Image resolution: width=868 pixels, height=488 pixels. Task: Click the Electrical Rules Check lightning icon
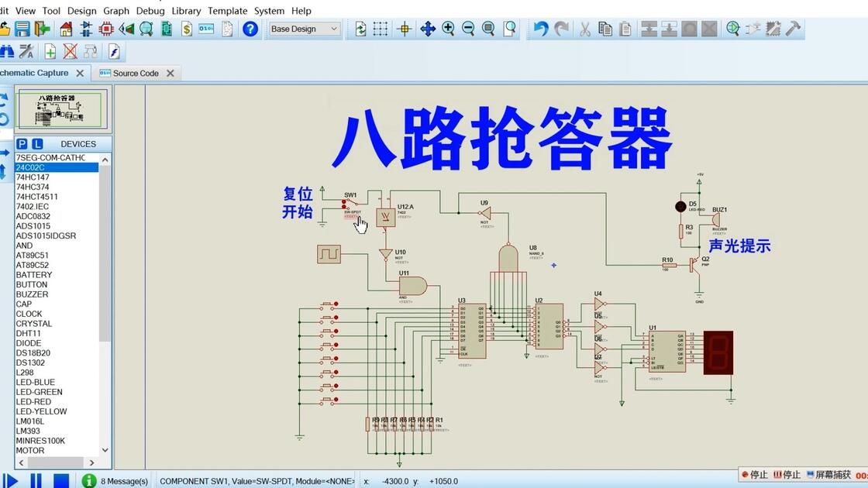pos(113,52)
